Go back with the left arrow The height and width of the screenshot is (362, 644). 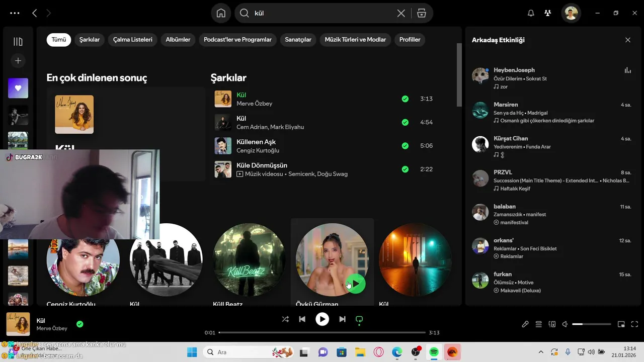34,13
